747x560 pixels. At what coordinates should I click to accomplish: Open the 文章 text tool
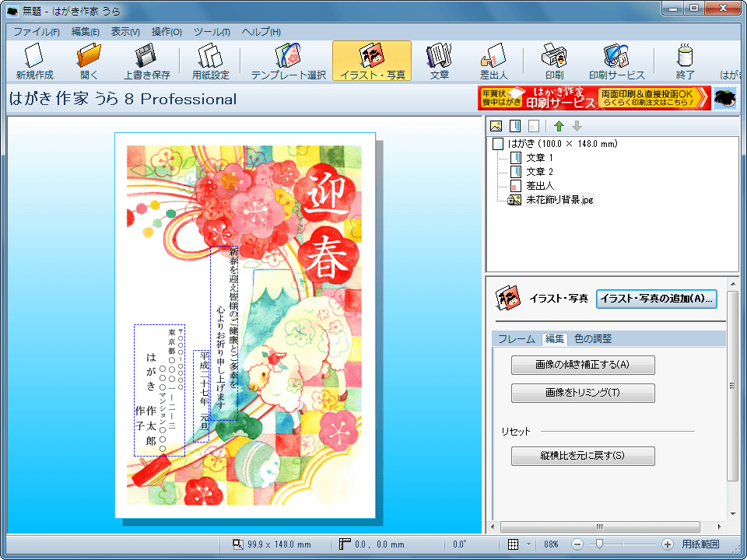(x=439, y=61)
